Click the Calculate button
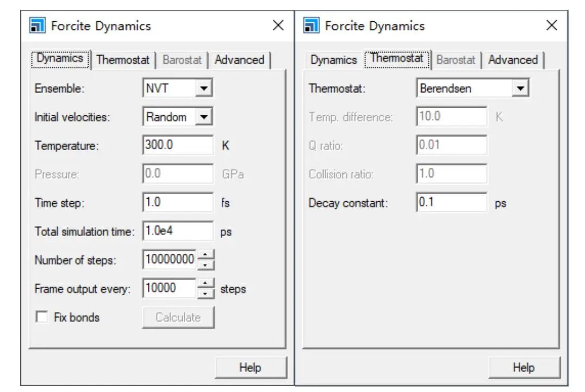 coord(178,318)
